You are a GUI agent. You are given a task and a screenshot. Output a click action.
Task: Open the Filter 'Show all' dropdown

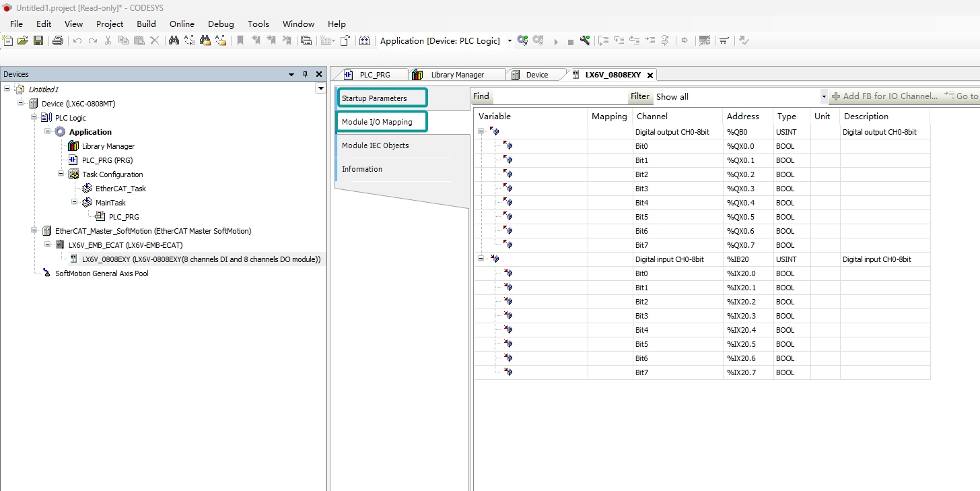823,97
